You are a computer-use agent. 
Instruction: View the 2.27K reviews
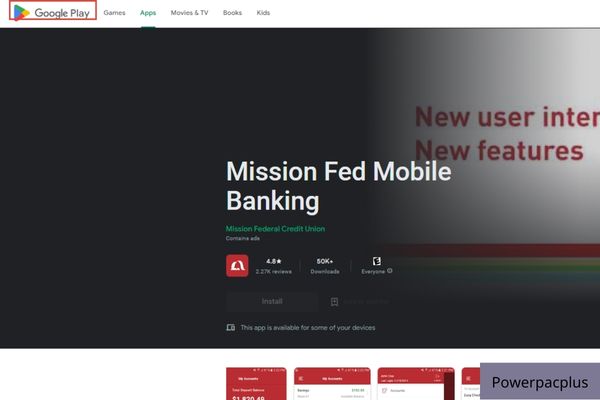point(274,271)
